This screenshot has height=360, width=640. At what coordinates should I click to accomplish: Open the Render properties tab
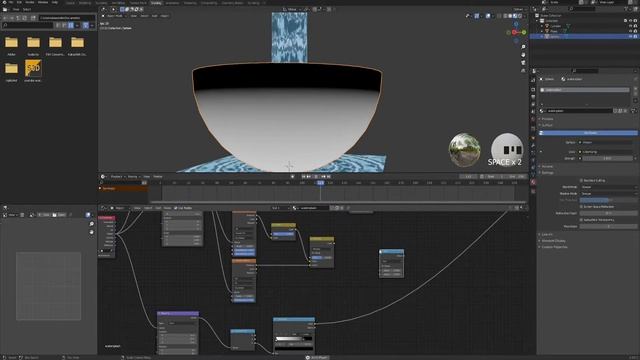click(x=533, y=89)
